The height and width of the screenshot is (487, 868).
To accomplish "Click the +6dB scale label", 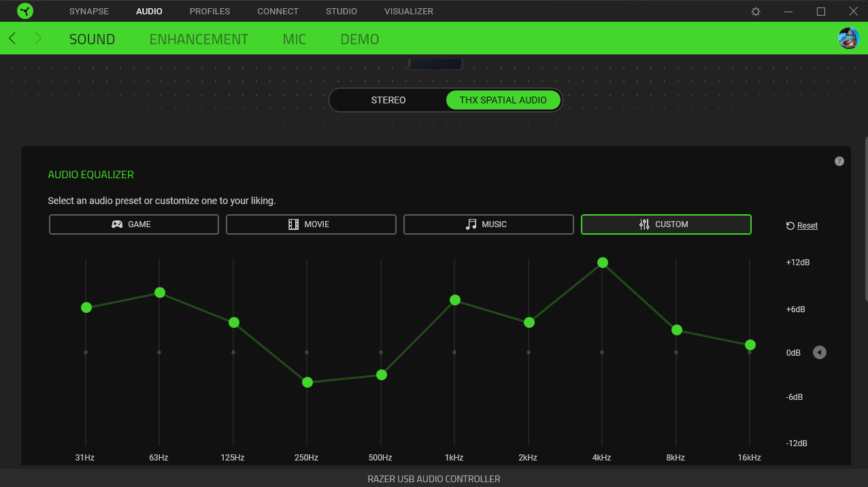I will 796,309.
